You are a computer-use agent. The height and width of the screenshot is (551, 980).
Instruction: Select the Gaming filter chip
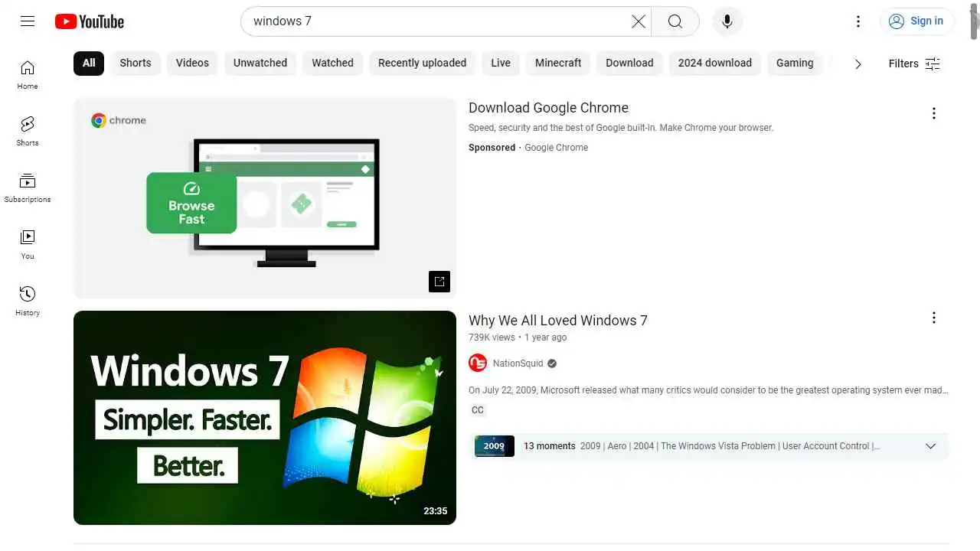[x=795, y=63]
